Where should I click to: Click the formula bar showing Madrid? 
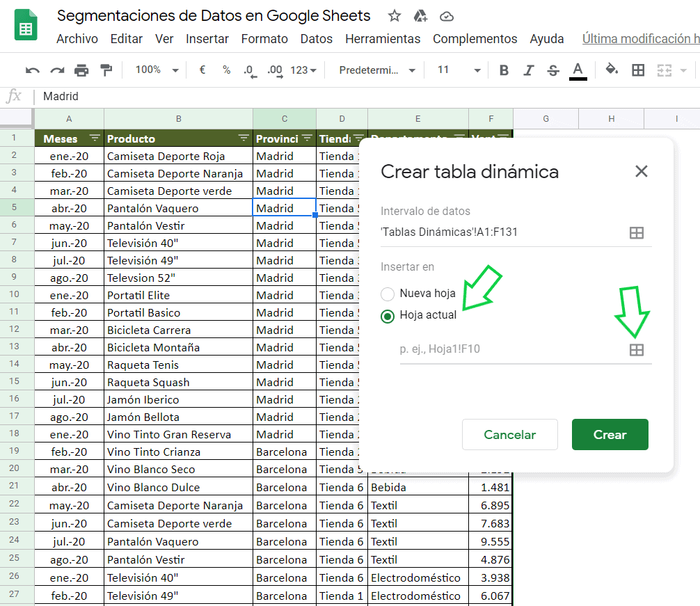click(366, 97)
